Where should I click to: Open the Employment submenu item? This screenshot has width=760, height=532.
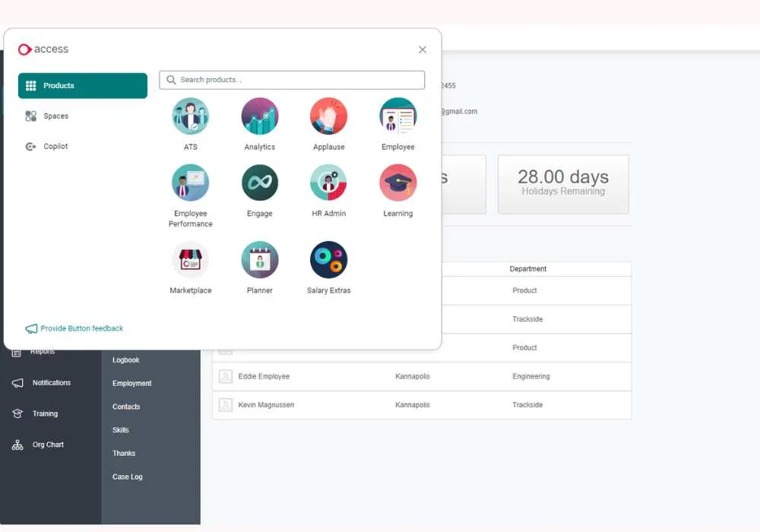click(131, 383)
